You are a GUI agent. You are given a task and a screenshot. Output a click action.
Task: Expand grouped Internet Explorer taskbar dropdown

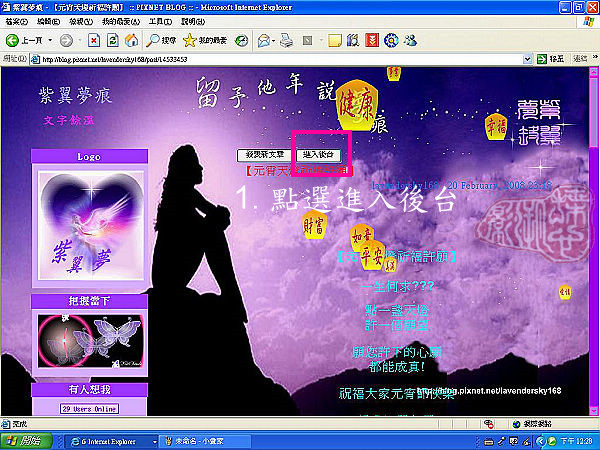pos(155,441)
